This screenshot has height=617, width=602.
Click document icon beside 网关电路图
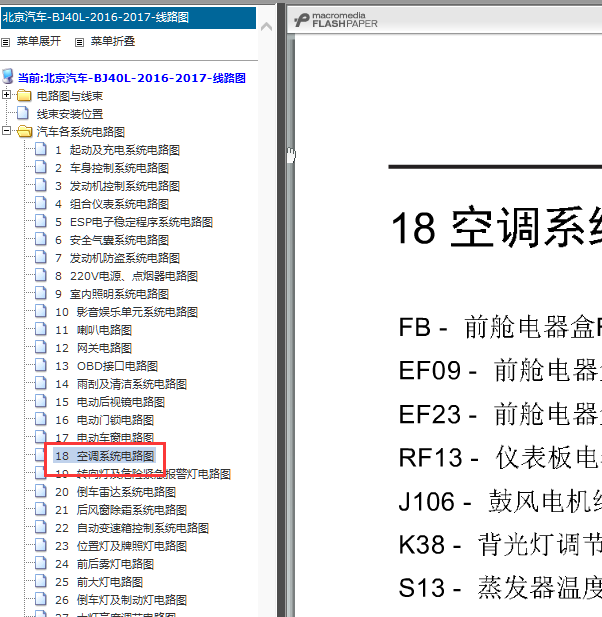[x=41, y=347]
